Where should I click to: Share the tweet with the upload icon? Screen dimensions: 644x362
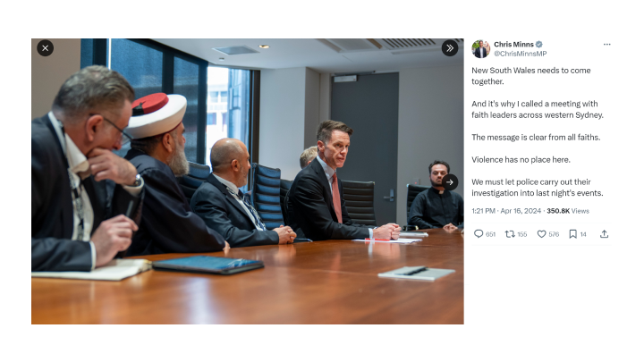(x=604, y=234)
